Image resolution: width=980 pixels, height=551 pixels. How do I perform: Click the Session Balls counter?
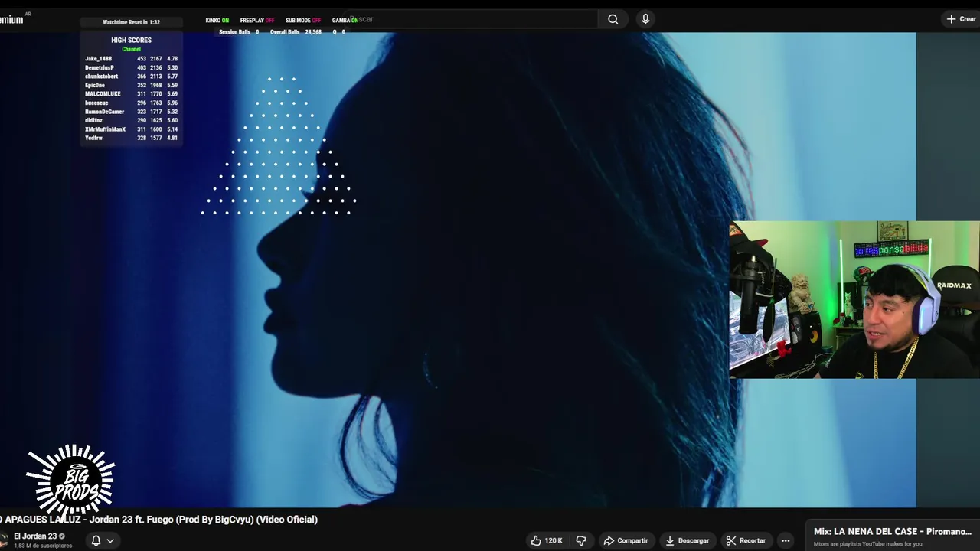[x=238, y=32]
